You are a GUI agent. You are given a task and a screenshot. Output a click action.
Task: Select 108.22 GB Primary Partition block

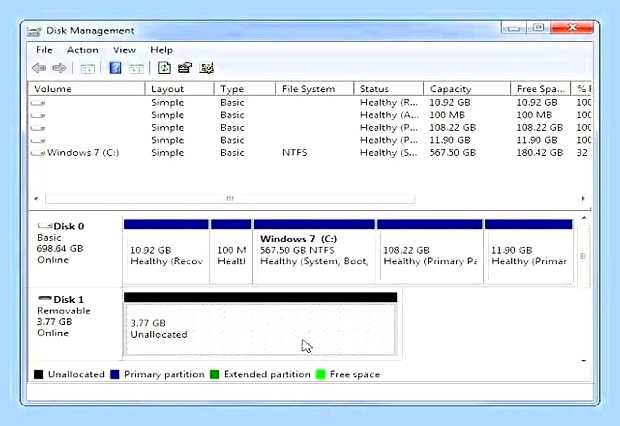pos(430,252)
